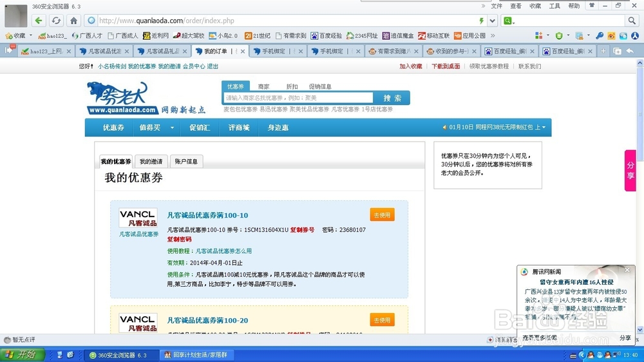
Task: Open a new tab with the plus button
Action: 603,51
